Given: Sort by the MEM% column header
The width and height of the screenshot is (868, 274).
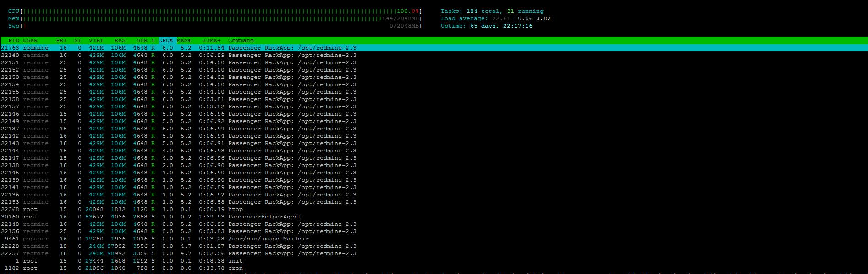Looking at the screenshot, I should 184,40.
